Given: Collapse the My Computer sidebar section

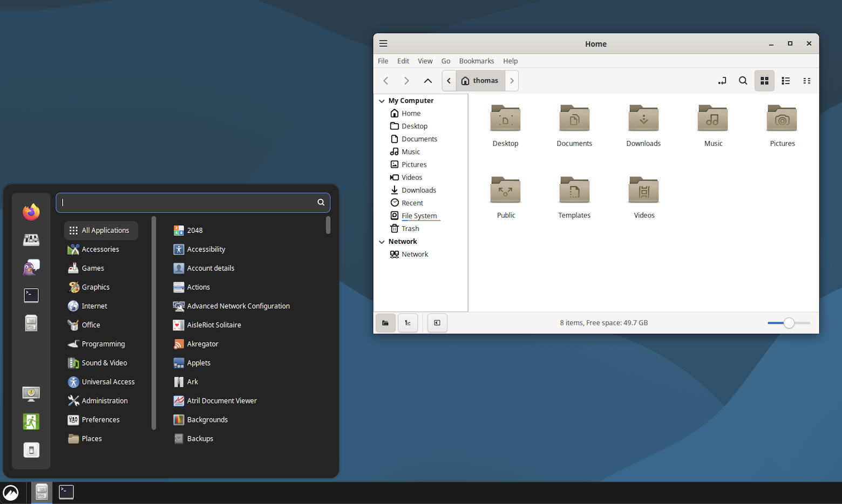Looking at the screenshot, I should click(382, 101).
